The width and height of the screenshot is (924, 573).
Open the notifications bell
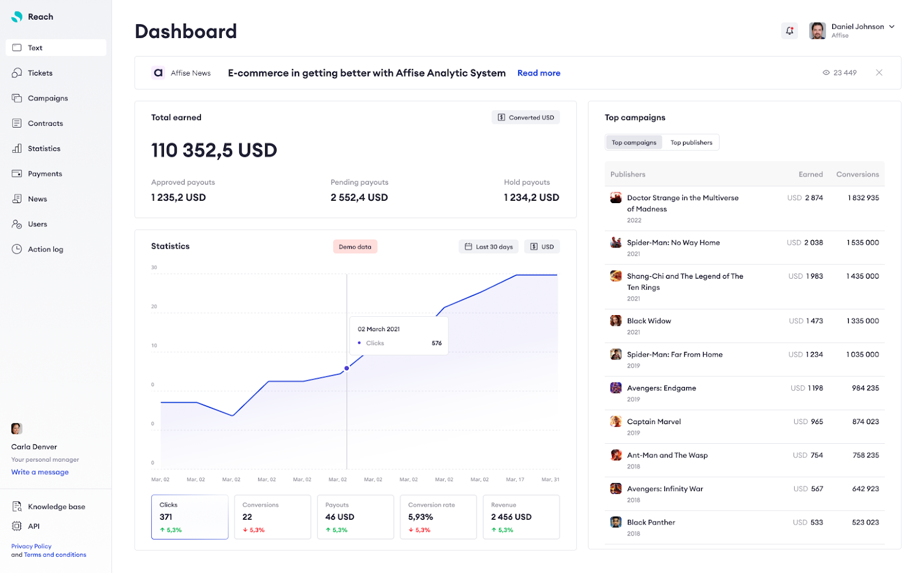tap(789, 31)
